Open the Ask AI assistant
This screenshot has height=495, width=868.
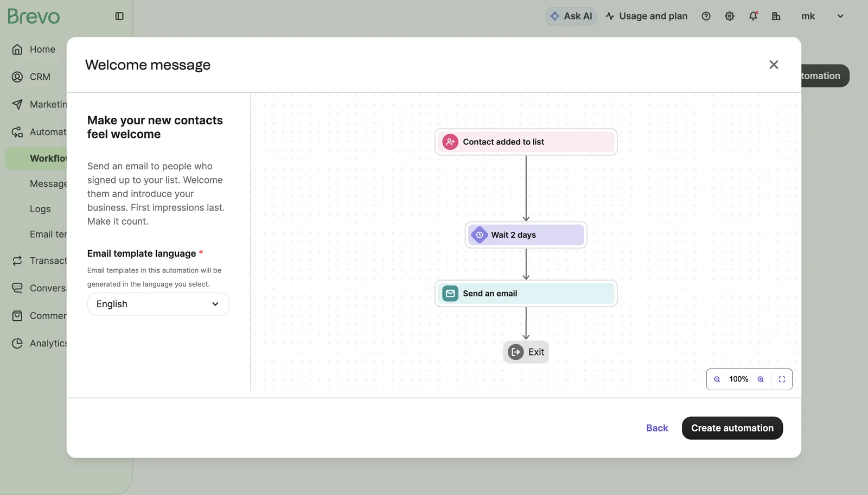[x=571, y=16]
